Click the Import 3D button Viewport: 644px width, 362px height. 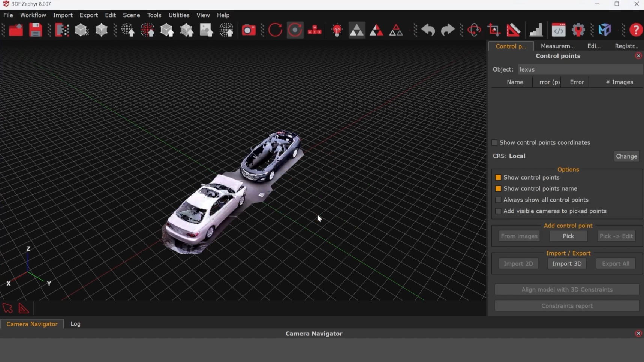pyautogui.click(x=566, y=263)
